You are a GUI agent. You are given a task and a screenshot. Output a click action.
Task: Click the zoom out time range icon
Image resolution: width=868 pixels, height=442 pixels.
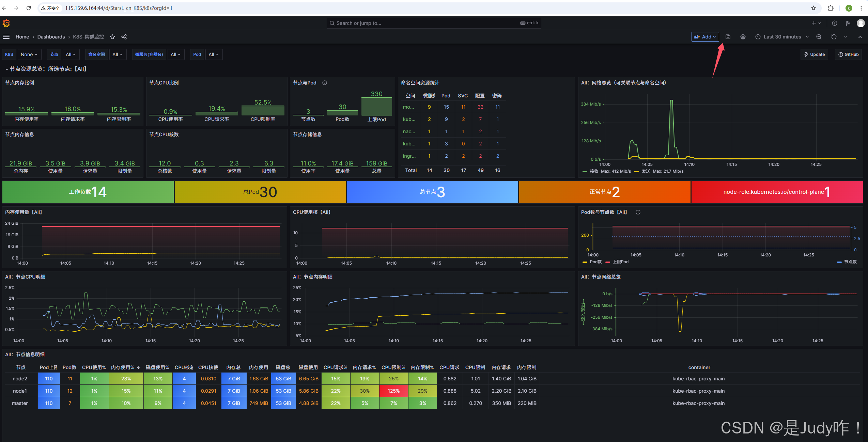click(819, 37)
